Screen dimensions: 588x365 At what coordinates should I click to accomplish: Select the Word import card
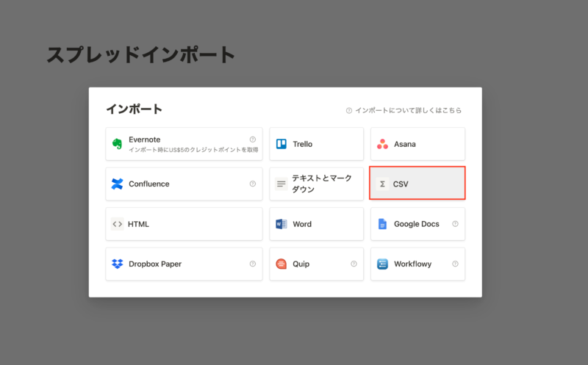point(317,224)
